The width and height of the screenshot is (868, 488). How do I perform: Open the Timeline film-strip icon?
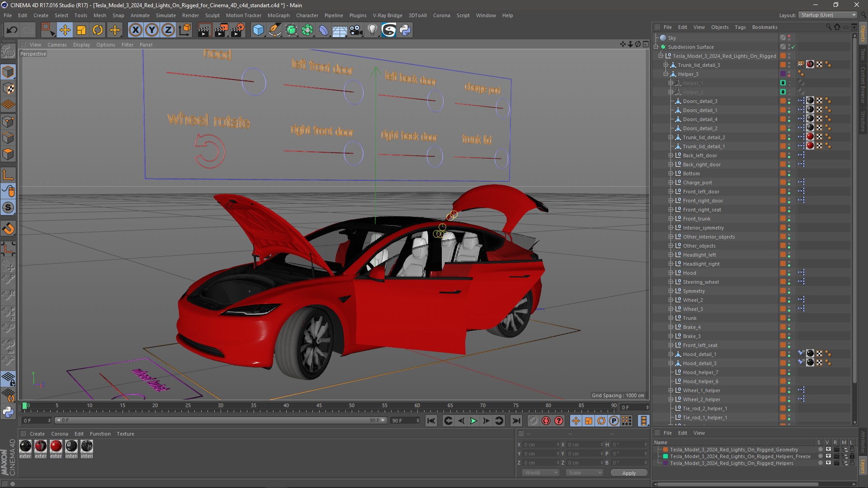tap(644, 421)
